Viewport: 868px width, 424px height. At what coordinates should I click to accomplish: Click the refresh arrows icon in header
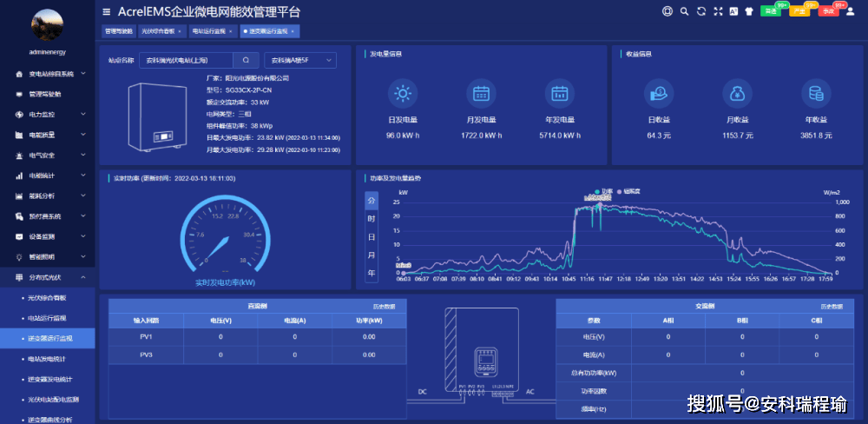(x=700, y=11)
